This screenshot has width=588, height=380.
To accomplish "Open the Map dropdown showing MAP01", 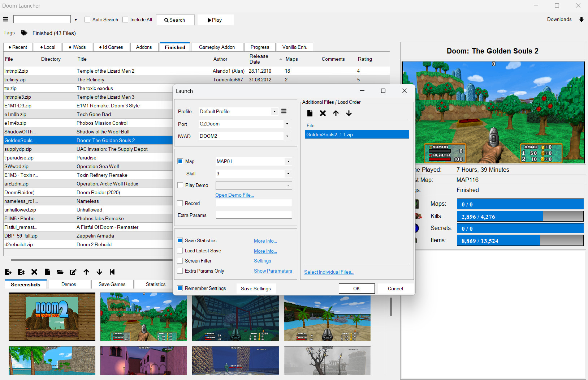I will (x=288, y=161).
